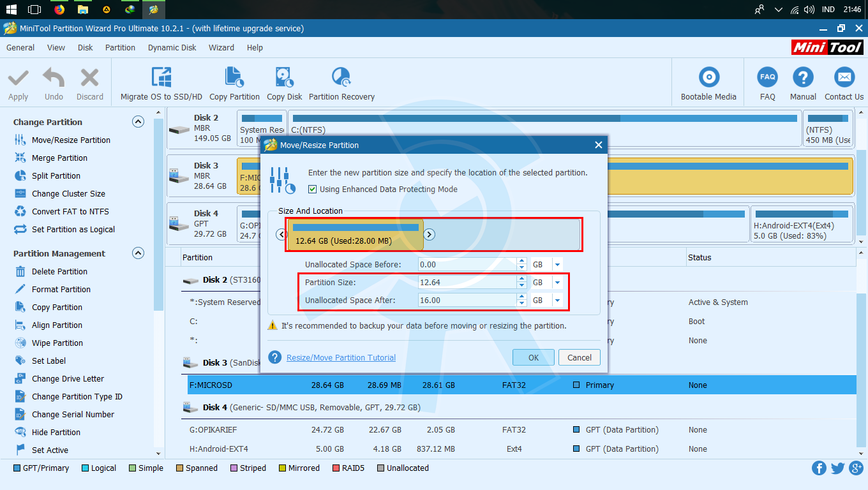
Task: Select the Hide Partition option
Action: tap(55, 432)
